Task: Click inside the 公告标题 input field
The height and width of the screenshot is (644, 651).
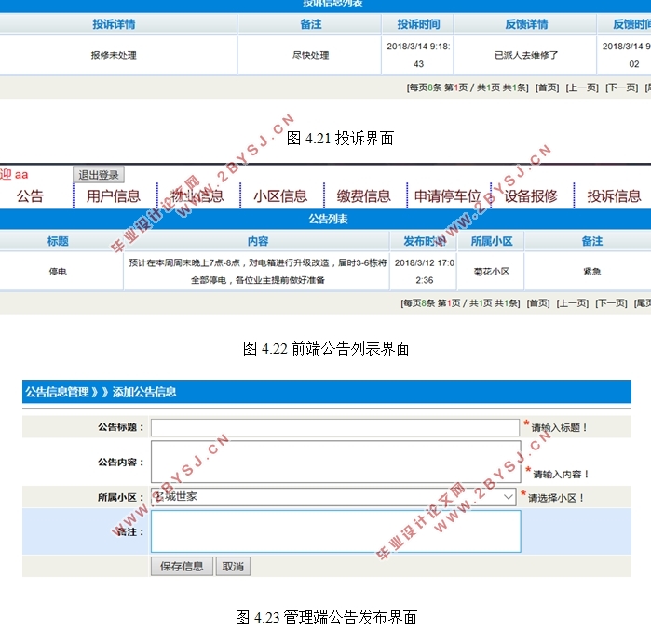Action: click(335, 427)
